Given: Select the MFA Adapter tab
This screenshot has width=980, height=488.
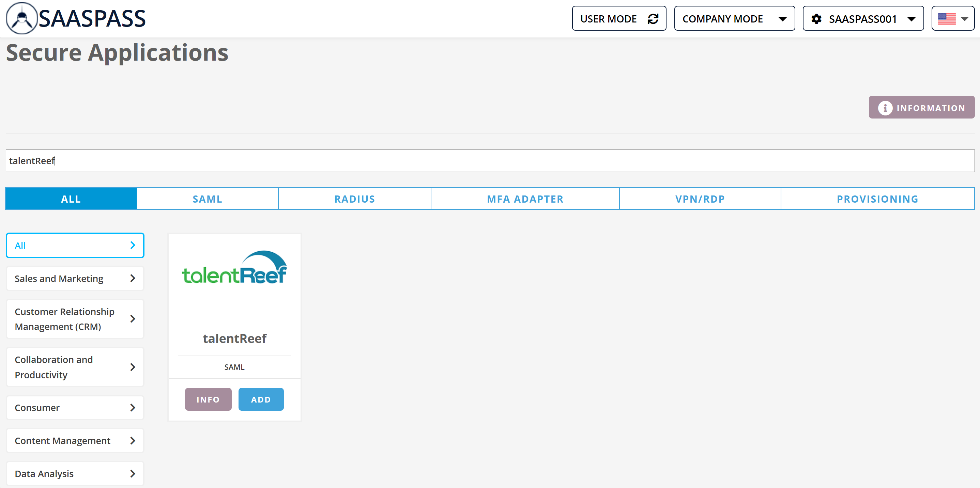Looking at the screenshot, I should [x=525, y=199].
